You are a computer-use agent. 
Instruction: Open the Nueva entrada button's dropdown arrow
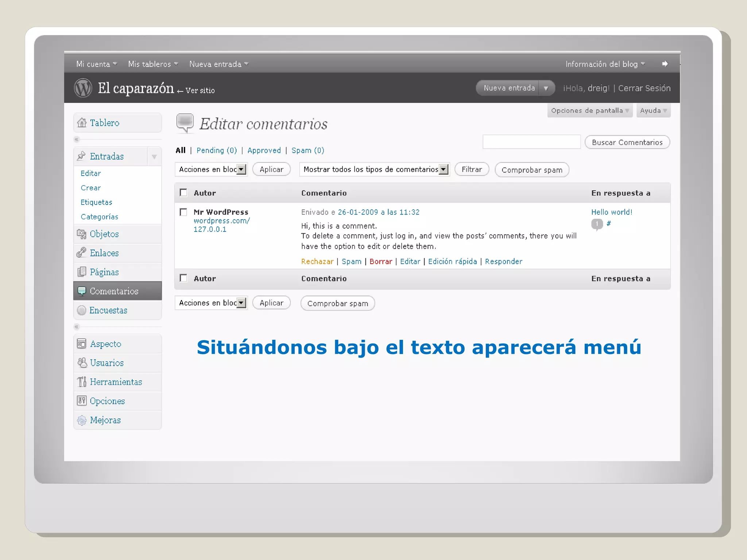pos(546,88)
